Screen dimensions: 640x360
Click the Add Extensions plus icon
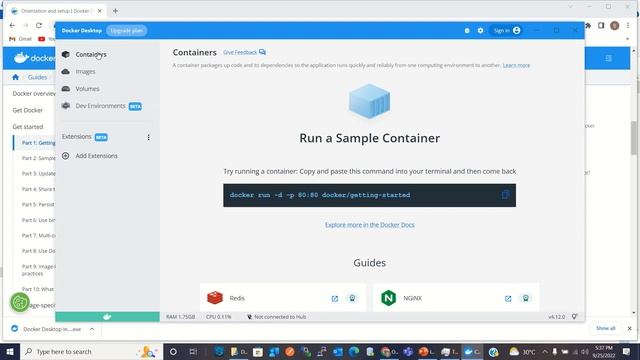click(65, 156)
